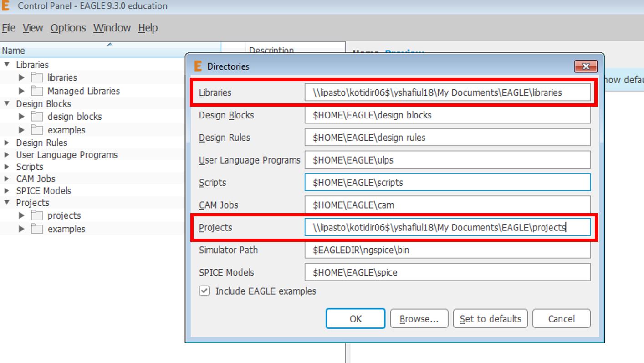Expand the SPICE Models tree node
The image size is (644, 363).
click(7, 190)
